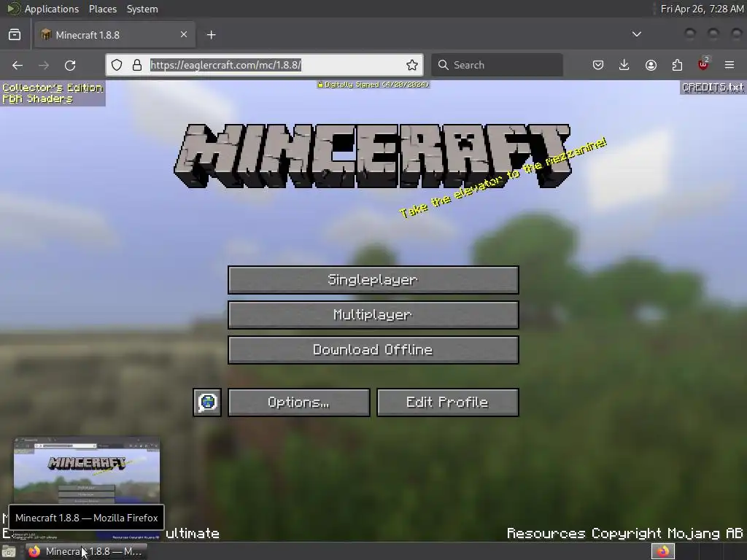Image resolution: width=747 pixels, height=560 pixels.
Task: Select the Minecraft 1.8.8 browser tab
Action: pos(115,35)
